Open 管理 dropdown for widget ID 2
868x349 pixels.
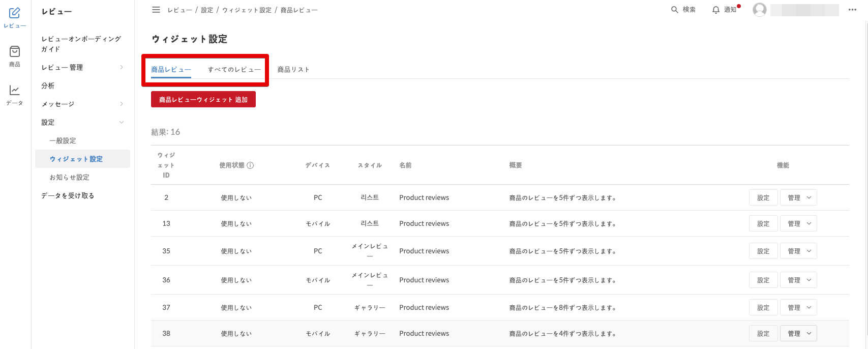tap(798, 197)
